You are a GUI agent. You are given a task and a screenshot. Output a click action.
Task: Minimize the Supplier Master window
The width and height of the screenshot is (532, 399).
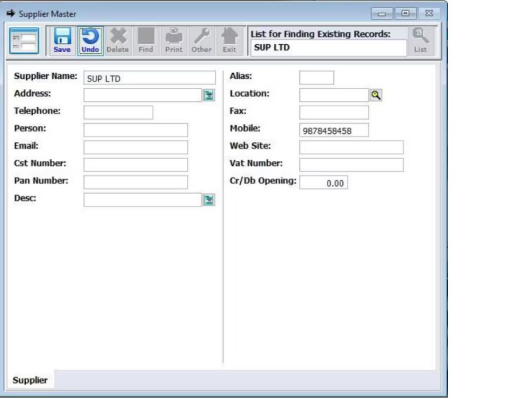pos(382,14)
